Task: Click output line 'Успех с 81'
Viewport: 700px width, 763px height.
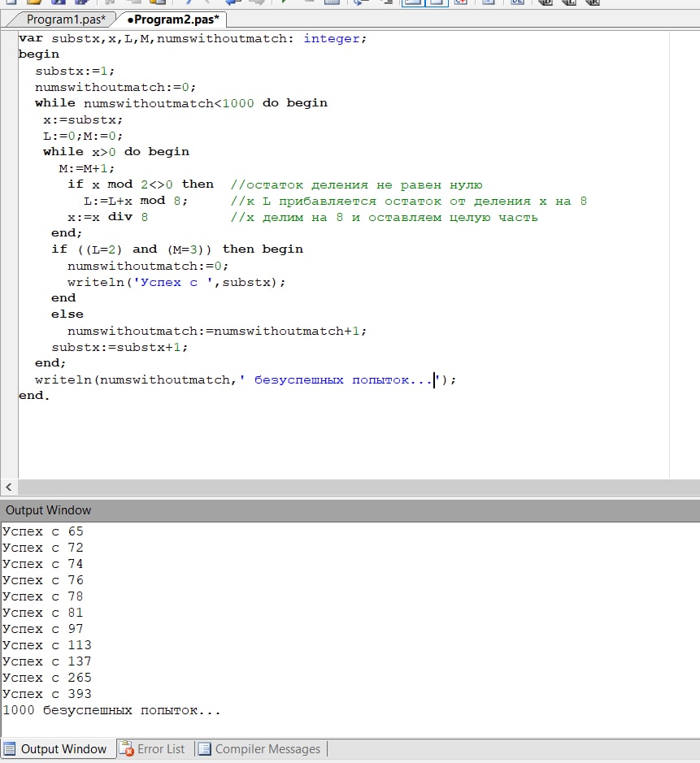Action: [x=43, y=612]
